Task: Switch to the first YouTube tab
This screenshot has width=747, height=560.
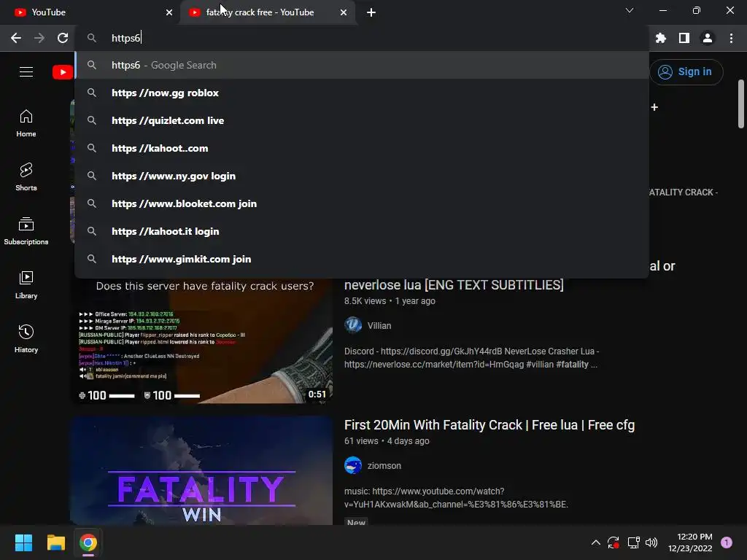Action: pos(89,12)
